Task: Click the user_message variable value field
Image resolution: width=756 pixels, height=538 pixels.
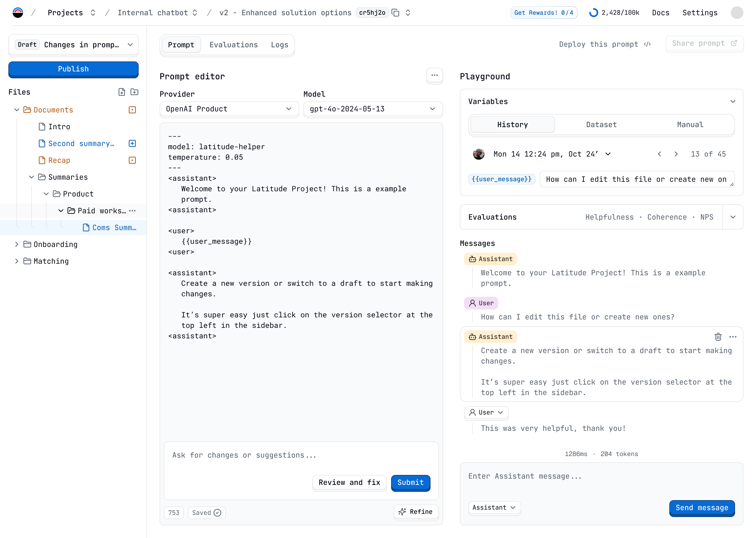Action: (x=637, y=179)
